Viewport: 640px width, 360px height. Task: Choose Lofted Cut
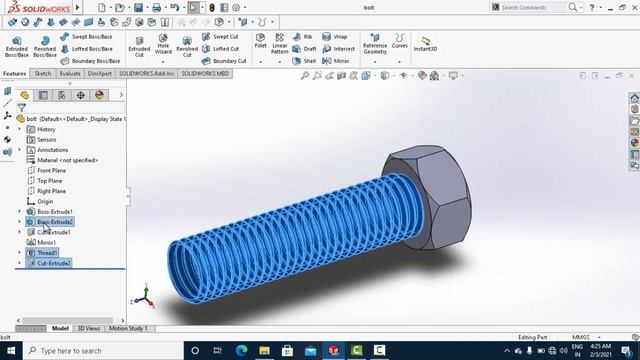(220, 49)
